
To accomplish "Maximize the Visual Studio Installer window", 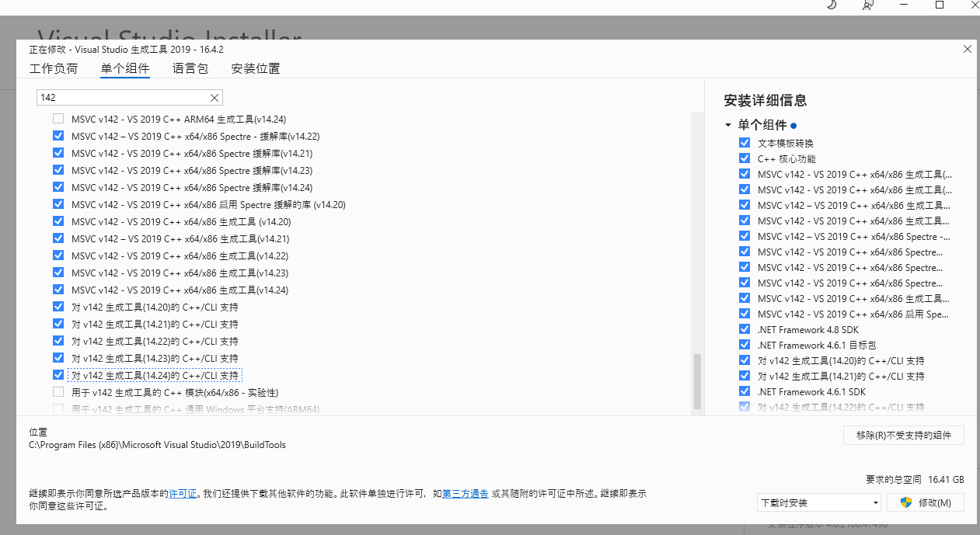I will click(x=939, y=5).
